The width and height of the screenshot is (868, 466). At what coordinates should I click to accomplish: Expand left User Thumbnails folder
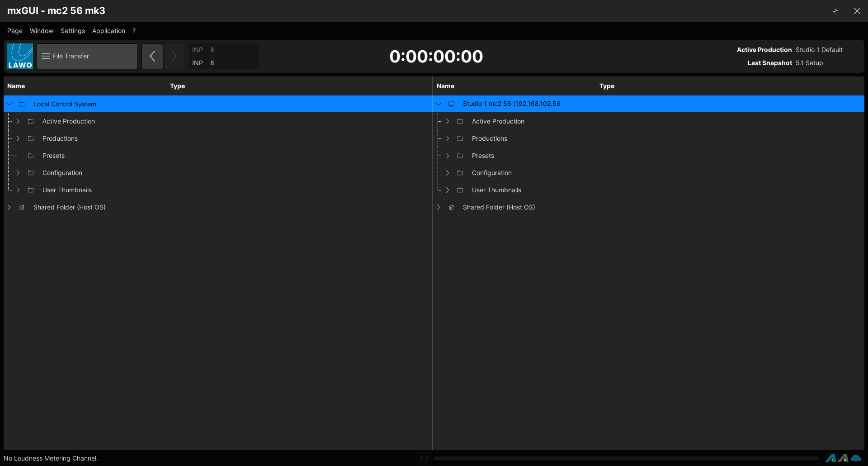point(18,190)
